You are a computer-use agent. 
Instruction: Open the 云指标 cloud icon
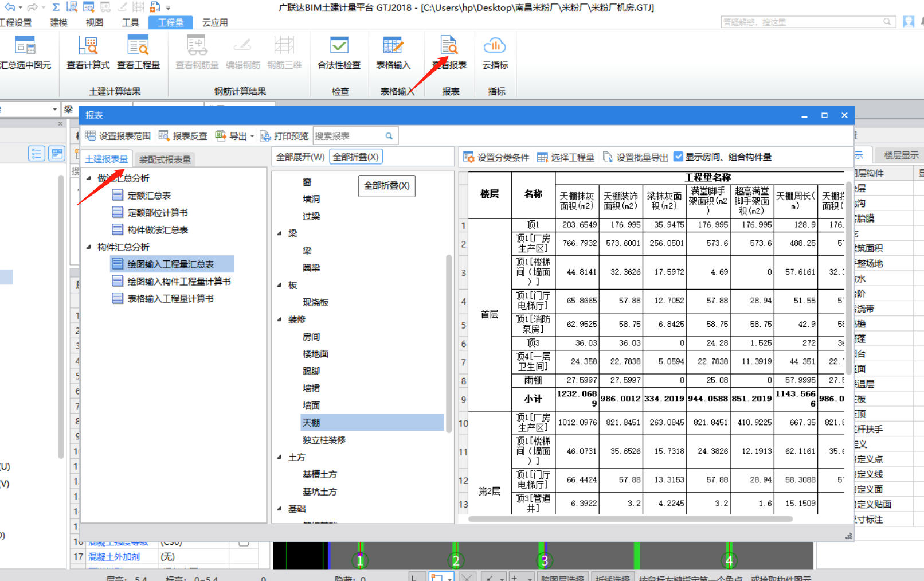click(495, 46)
